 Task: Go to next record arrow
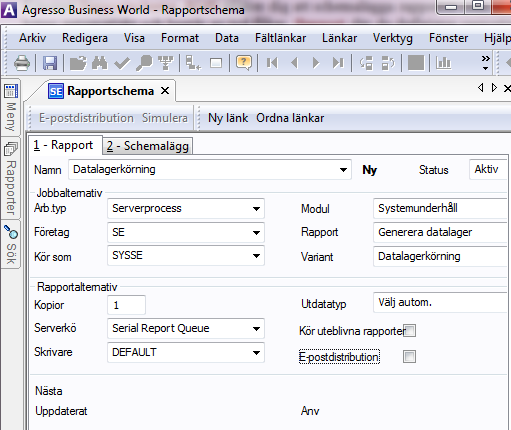click(316, 63)
